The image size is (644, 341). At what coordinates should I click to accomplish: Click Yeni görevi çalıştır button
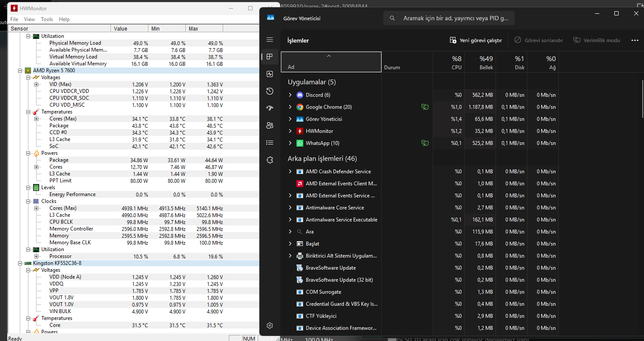tap(476, 40)
